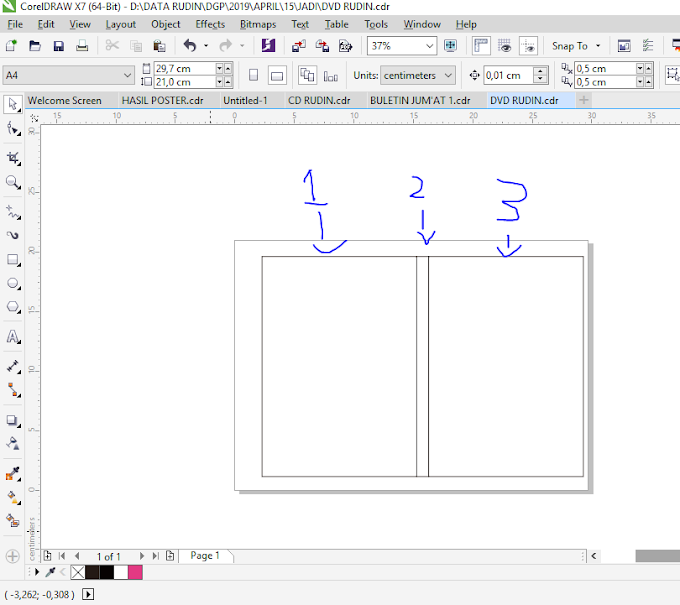Toggle Current Page layout button
Screen dimensions: 680x605
click(330, 76)
